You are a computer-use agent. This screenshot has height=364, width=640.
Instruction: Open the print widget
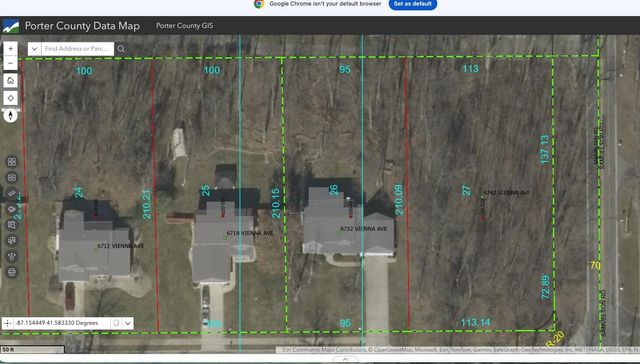pyautogui.click(x=12, y=272)
